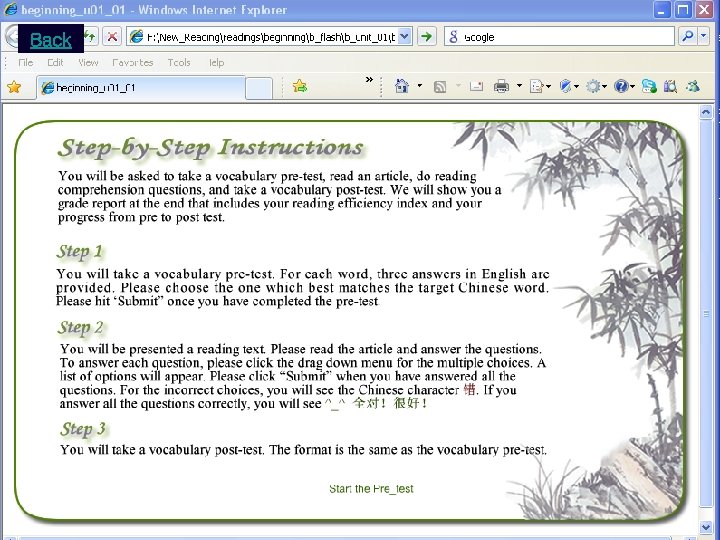Click the last command bar icon
The height and width of the screenshot is (540, 720).
[x=693, y=86]
